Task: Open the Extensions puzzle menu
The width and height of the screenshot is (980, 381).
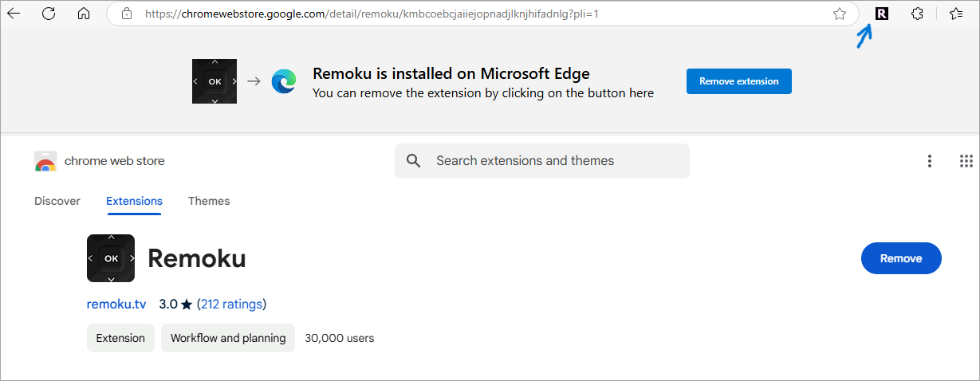Action: coord(918,14)
